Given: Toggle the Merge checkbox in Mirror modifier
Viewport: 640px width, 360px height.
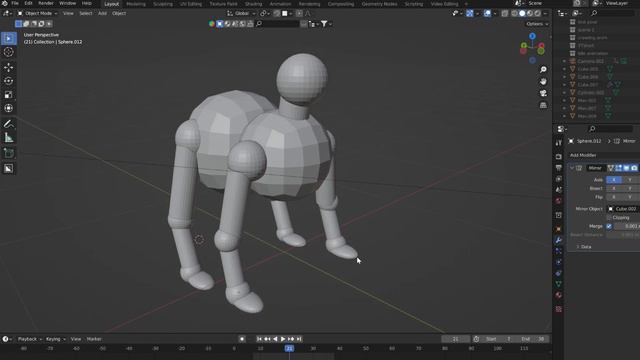Looking at the screenshot, I should click(609, 226).
